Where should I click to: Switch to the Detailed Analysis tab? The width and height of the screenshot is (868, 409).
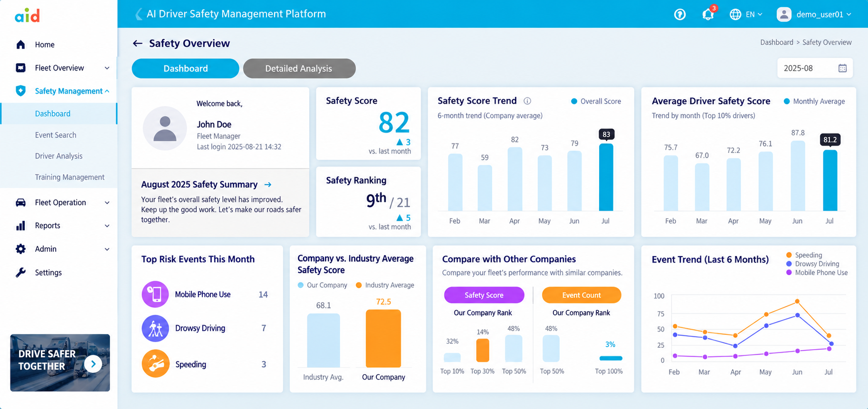click(x=299, y=68)
